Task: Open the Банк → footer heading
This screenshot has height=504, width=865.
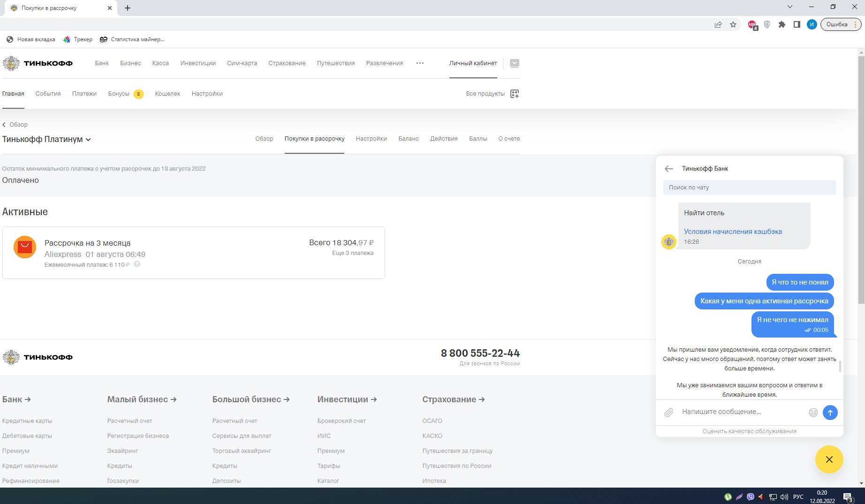Action: click(16, 399)
